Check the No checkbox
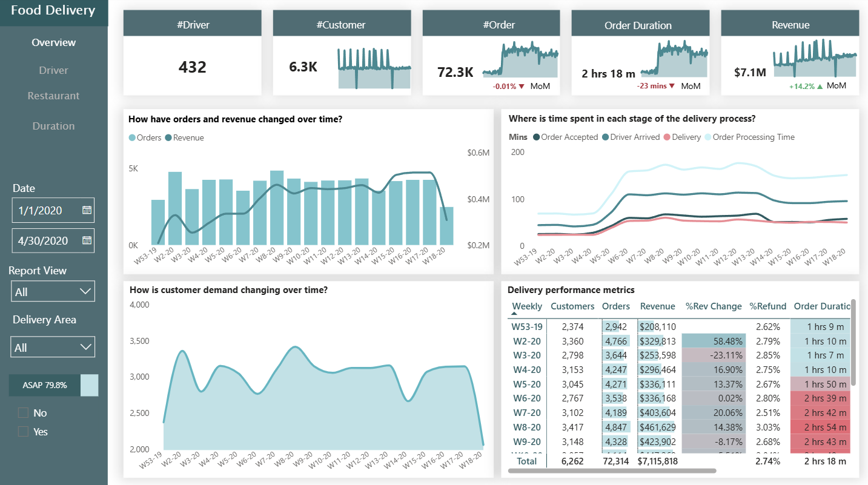Viewport: 868px width, 485px height. 24,413
